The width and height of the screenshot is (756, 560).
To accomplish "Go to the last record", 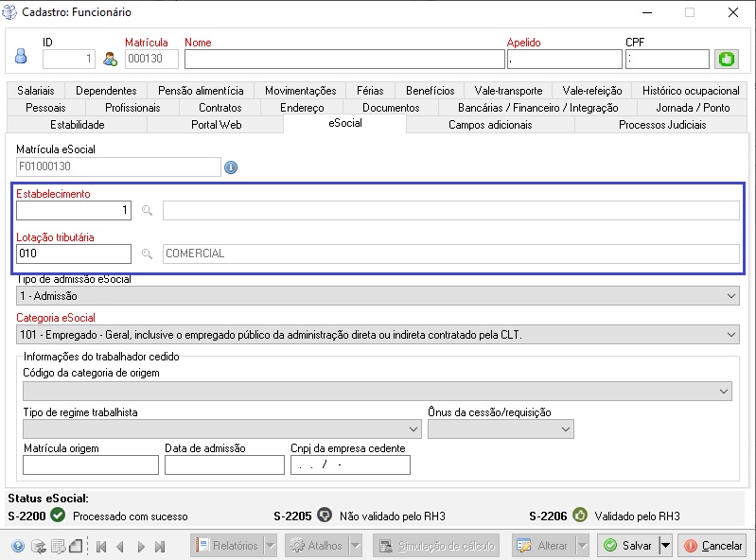I will [160, 546].
